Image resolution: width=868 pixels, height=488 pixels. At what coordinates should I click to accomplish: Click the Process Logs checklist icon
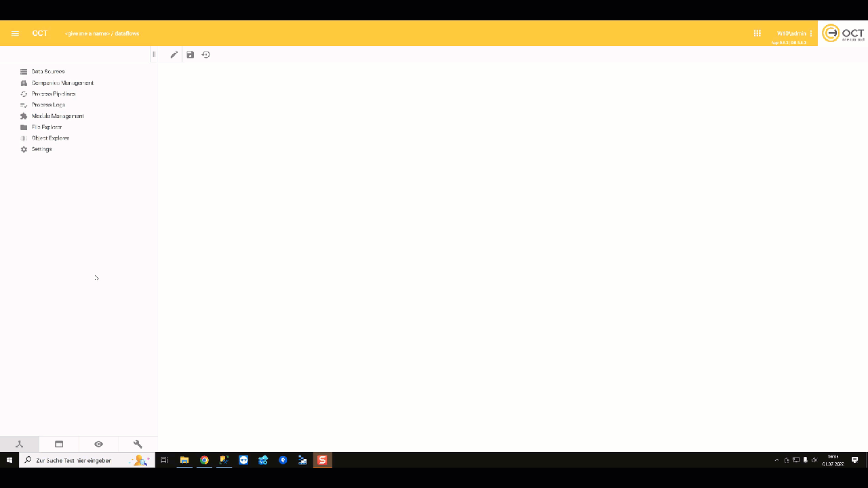[24, 105]
